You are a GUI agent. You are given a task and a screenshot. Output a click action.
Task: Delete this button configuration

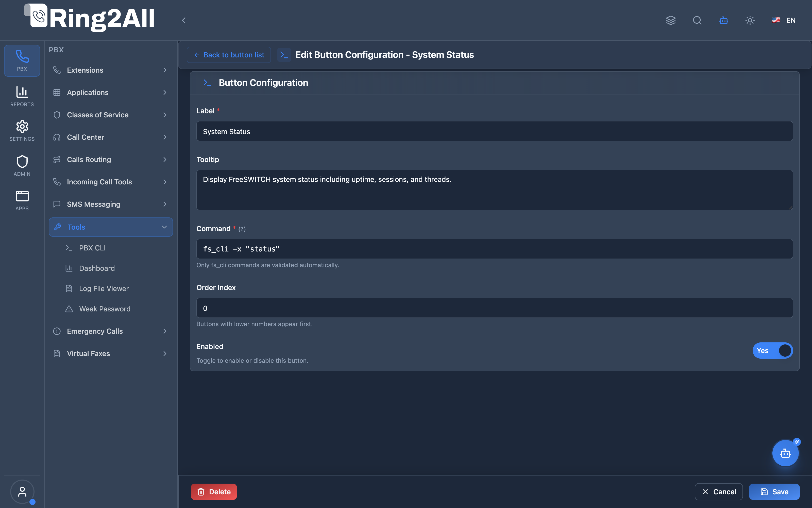pyautogui.click(x=214, y=491)
